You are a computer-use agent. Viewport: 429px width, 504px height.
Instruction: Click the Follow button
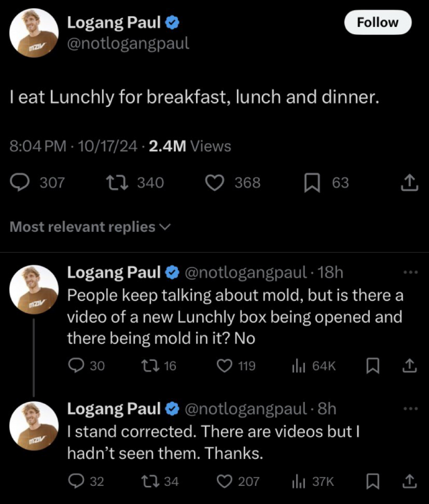(x=377, y=22)
